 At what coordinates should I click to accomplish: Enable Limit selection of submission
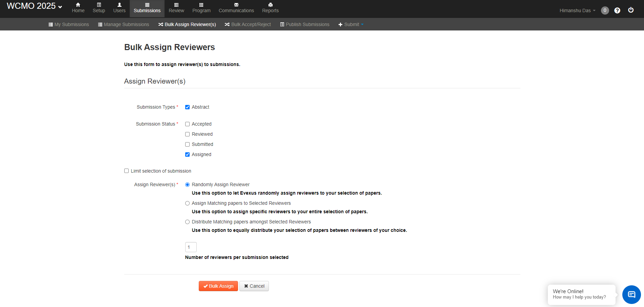coord(126,171)
